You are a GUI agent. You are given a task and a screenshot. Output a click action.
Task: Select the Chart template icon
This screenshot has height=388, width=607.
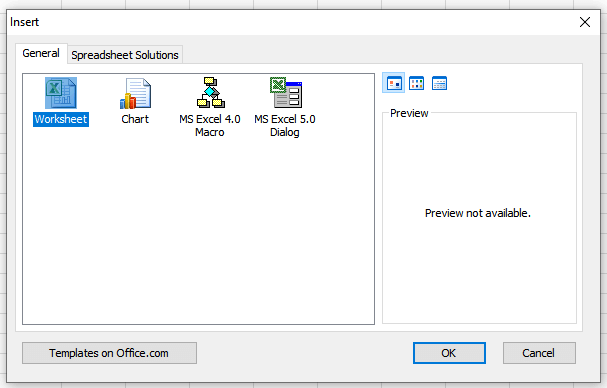click(135, 93)
